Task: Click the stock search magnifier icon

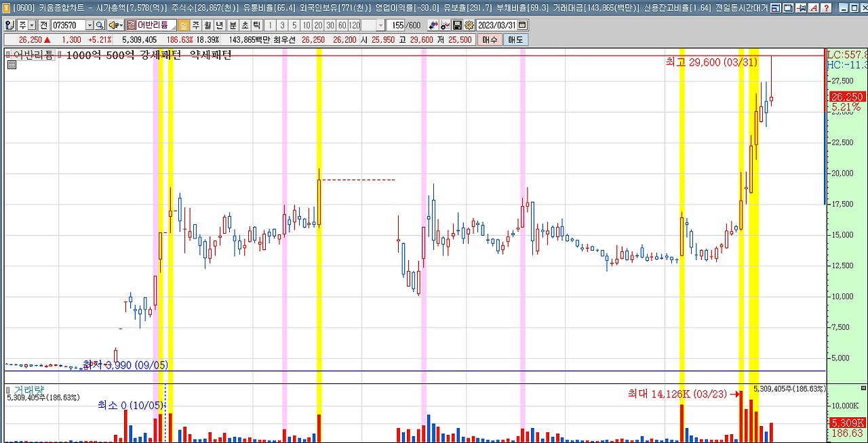Action: click(100, 25)
